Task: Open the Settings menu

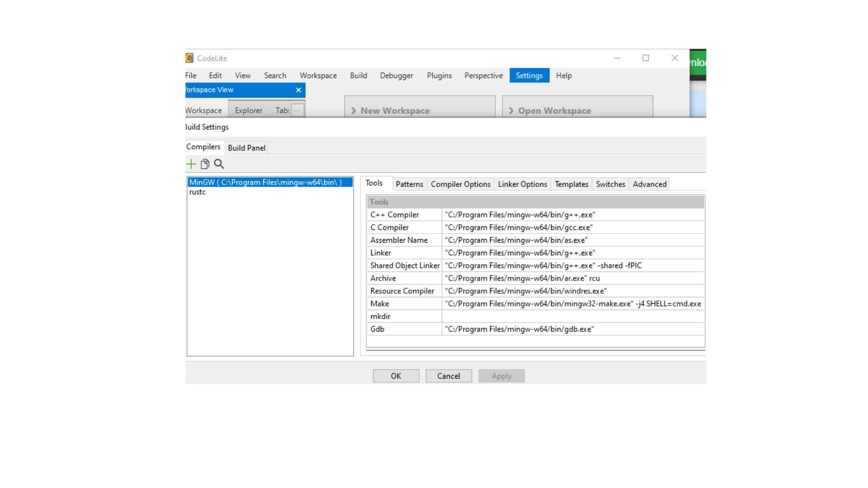Action: coord(529,75)
